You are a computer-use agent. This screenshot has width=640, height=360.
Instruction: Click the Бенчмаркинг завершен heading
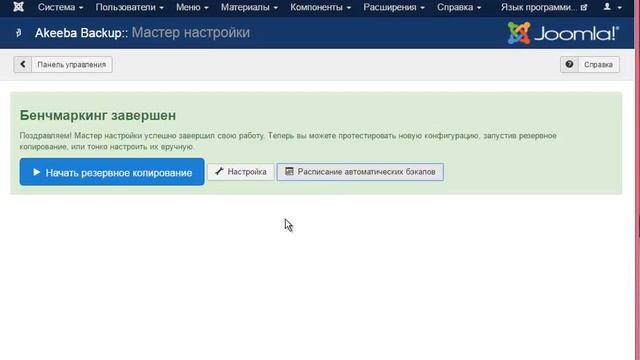98,116
